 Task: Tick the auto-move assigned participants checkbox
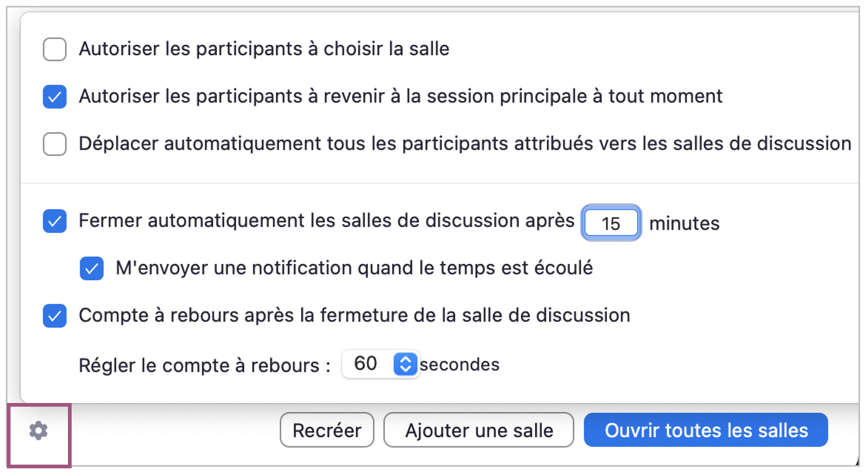click(55, 144)
